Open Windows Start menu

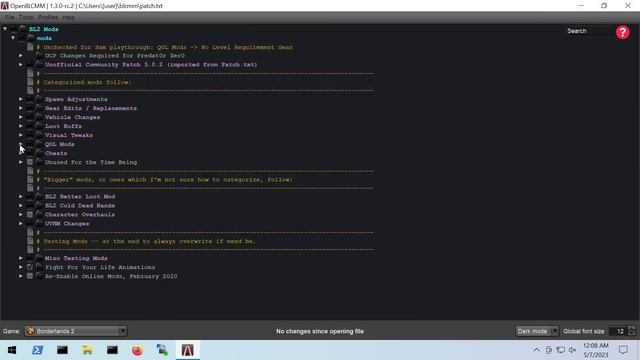pos(12,350)
